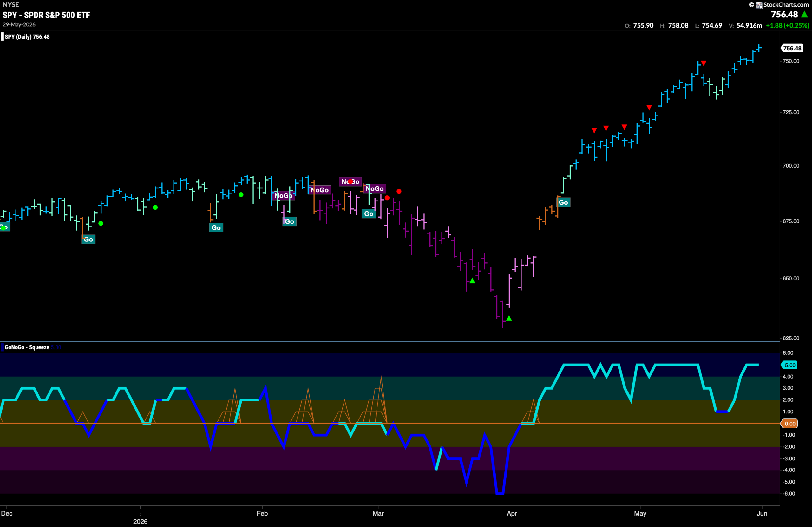Click the +1.88 (+0.25%) change value
Viewport: 812px width, 527px height.
click(x=788, y=26)
